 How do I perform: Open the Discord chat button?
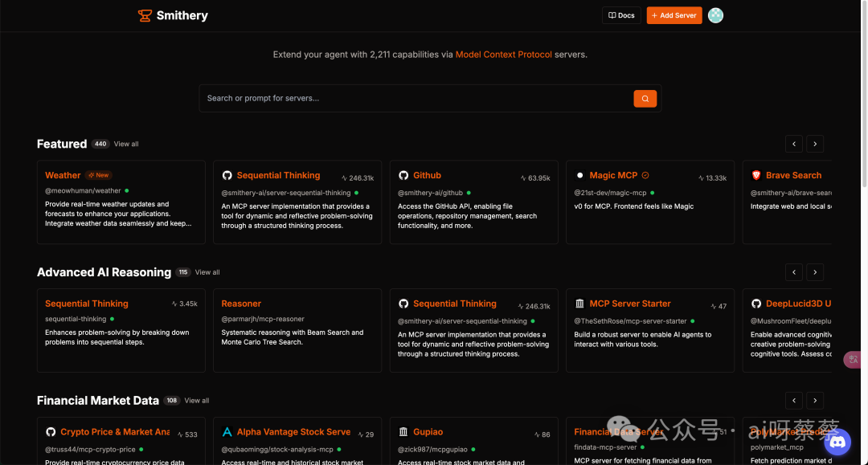837,442
